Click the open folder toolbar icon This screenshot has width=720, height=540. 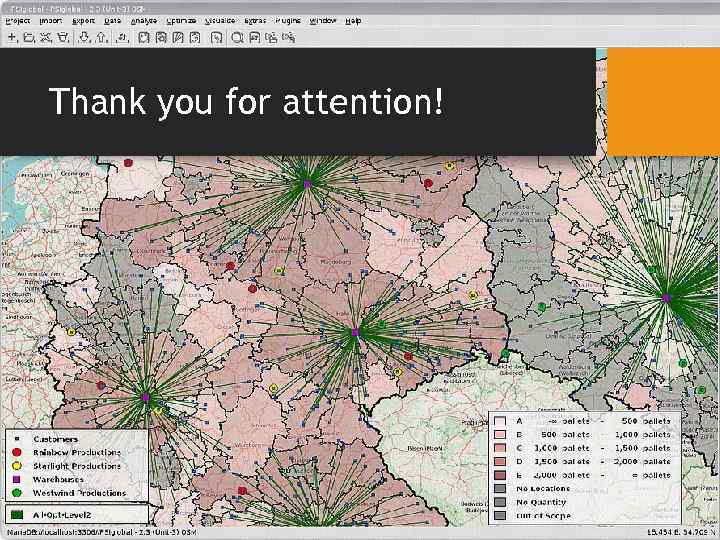point(29,38)
